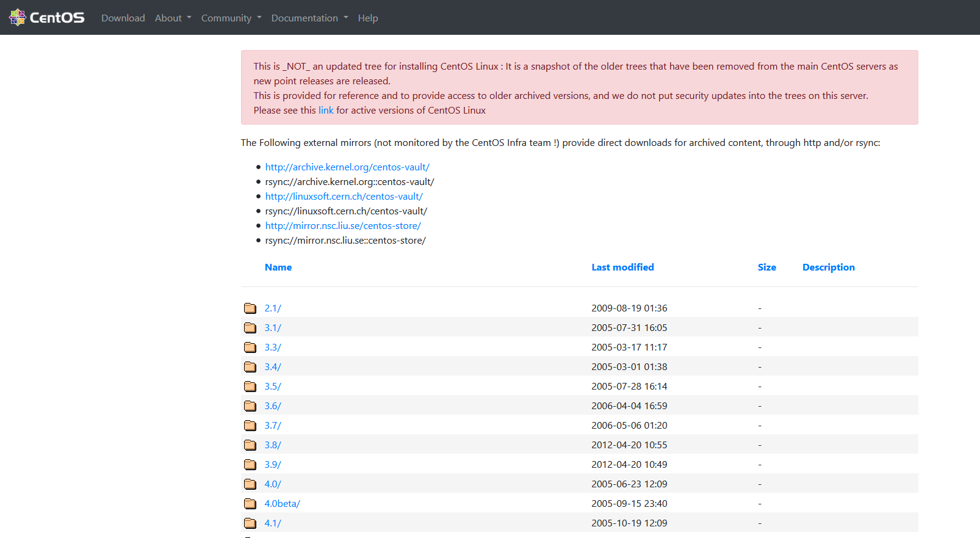Expand the Community dropdown menu
Viewport: 980px width, 538px height.
[231, 18]
